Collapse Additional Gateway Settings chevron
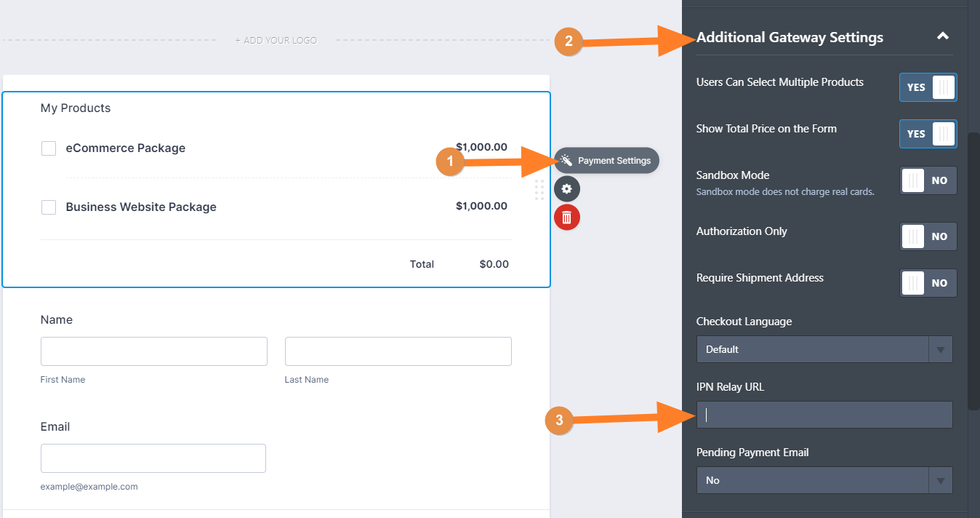The width and height of the screenshot is (980, 518). coord(942,36)
